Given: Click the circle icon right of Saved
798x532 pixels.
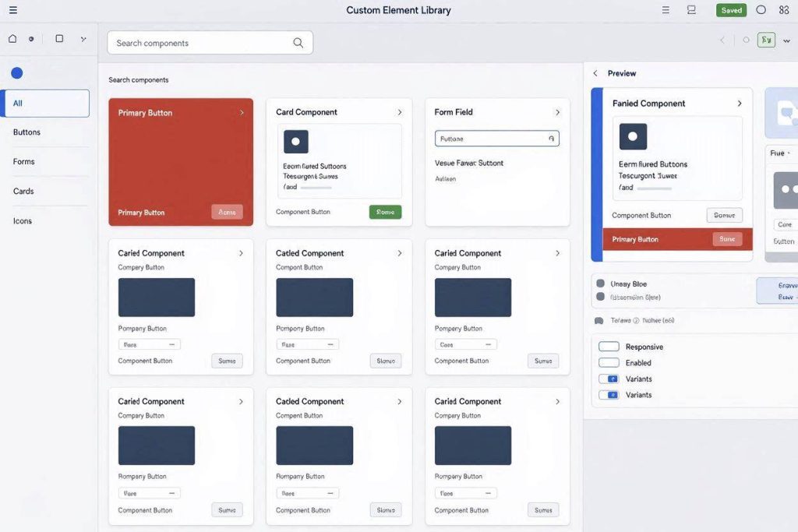Looking at the screenshot, I should click(x=761, y=10).
